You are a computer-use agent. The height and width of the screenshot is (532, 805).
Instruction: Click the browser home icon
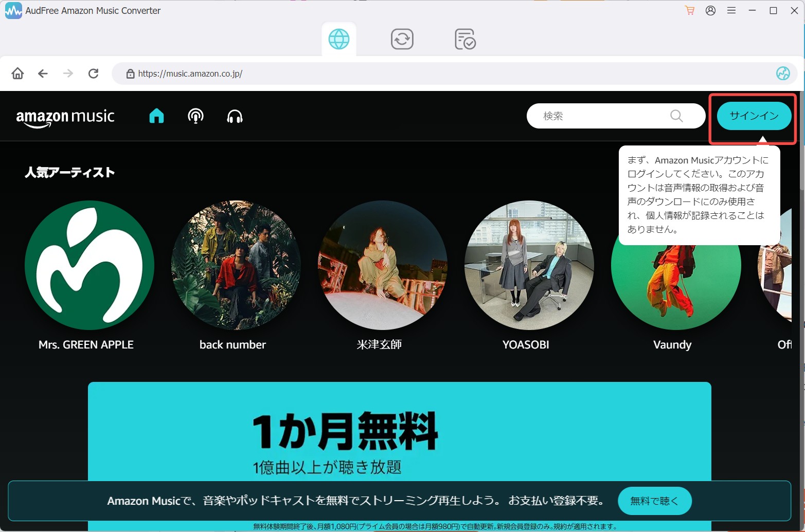coord(17,74)
